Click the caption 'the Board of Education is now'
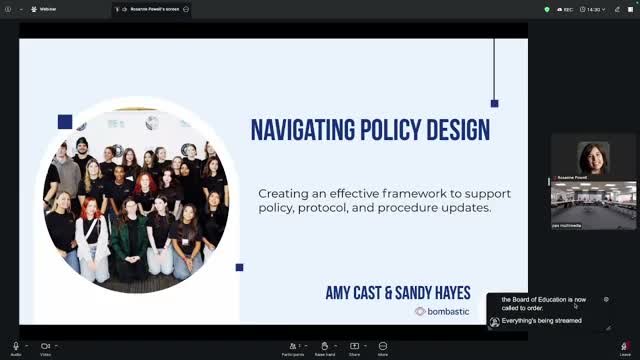The image size is (640, 360). (x=544, y=300)
